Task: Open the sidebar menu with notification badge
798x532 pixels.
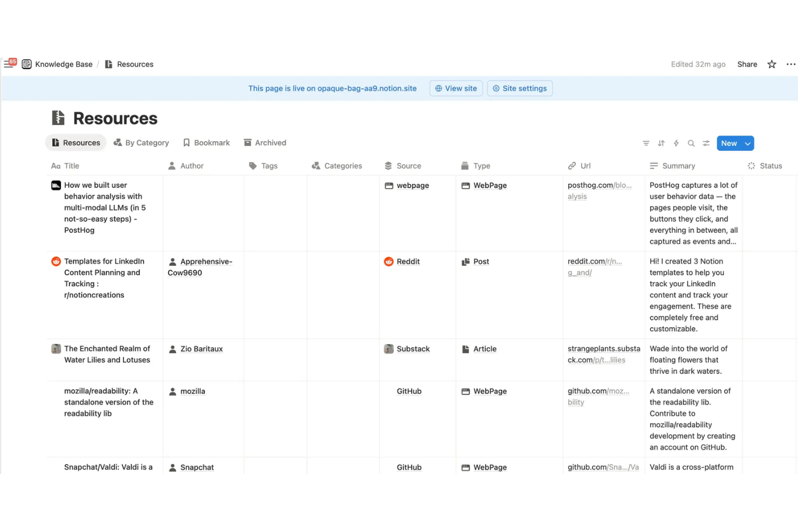Action: pyautogui.click(x=10, y=64)
